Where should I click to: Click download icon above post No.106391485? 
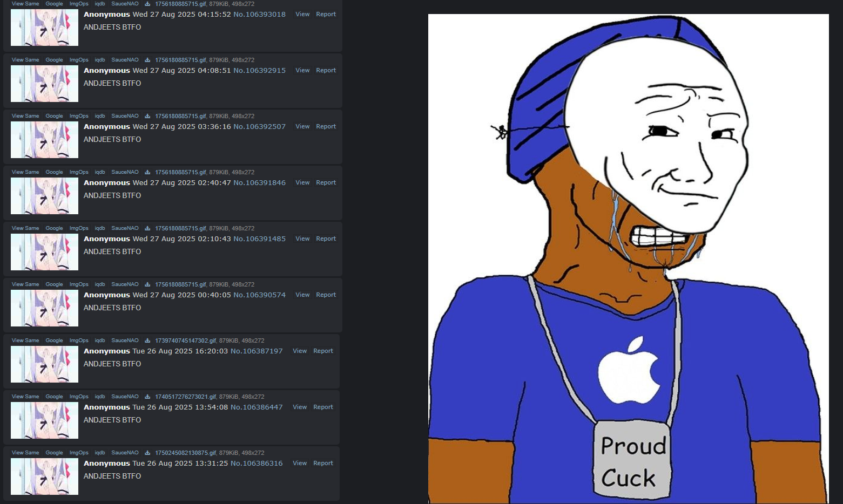pyautogui.click(x=147, y=228)
